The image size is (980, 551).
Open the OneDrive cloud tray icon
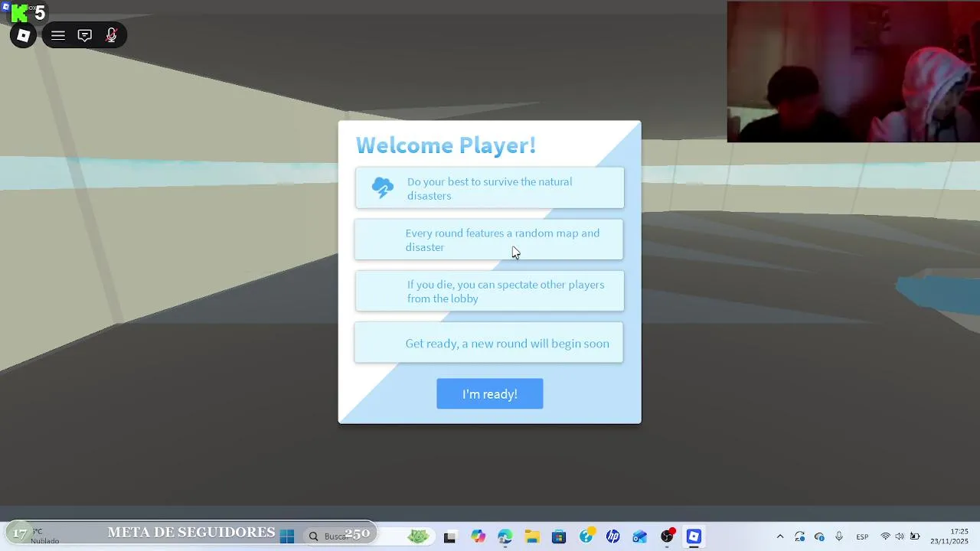click(819, 536)
